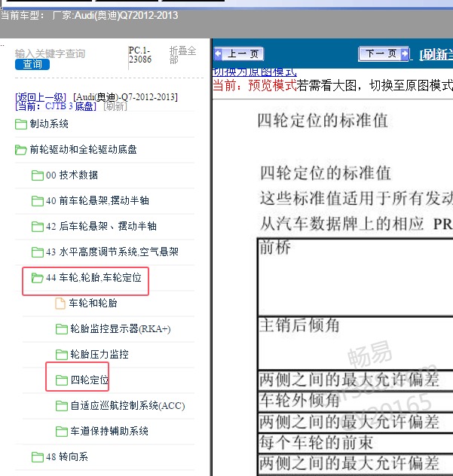453x476 pixels.
Task: Click folder icon beside 40 前车轮悬架,摆动半轴
Action: click(x=38, y=201)
